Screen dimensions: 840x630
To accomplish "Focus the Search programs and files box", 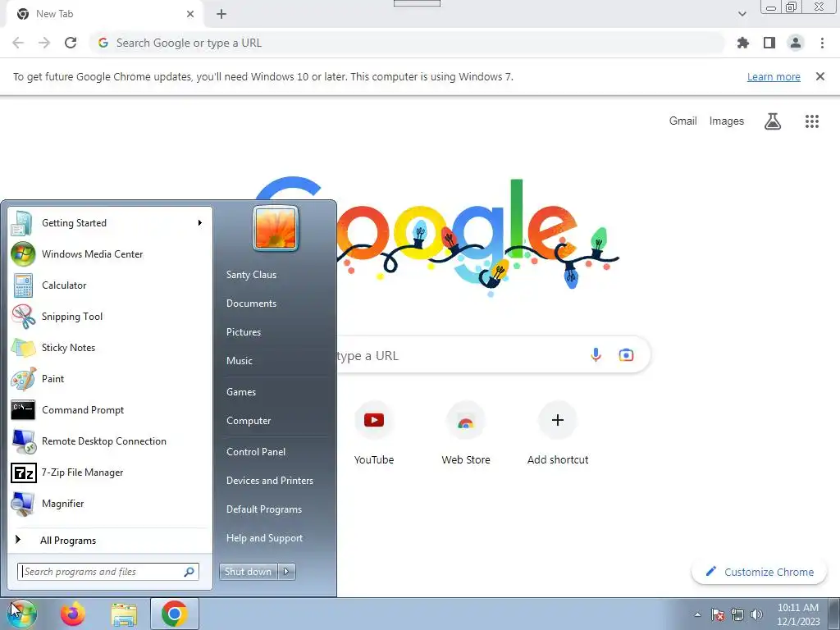I will pos(108,572).
